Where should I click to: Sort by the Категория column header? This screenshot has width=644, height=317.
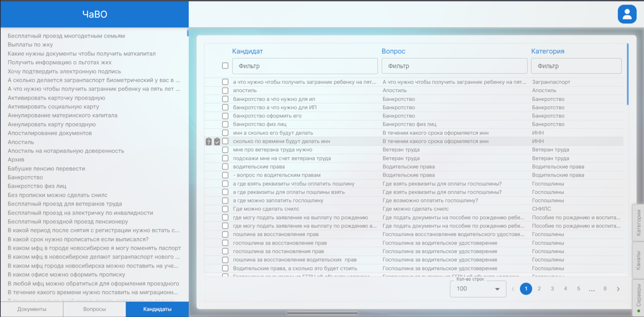tap(548, 51)
